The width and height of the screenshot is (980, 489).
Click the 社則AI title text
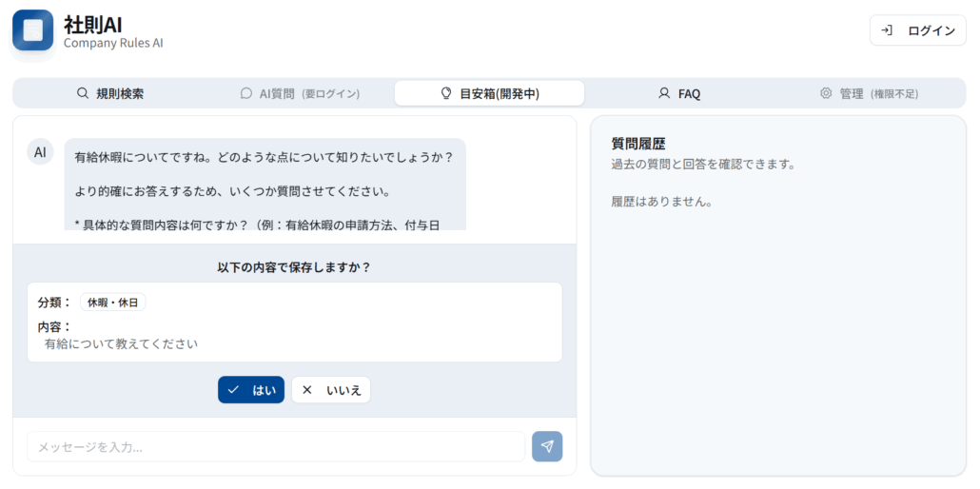(x=93, y=24)
